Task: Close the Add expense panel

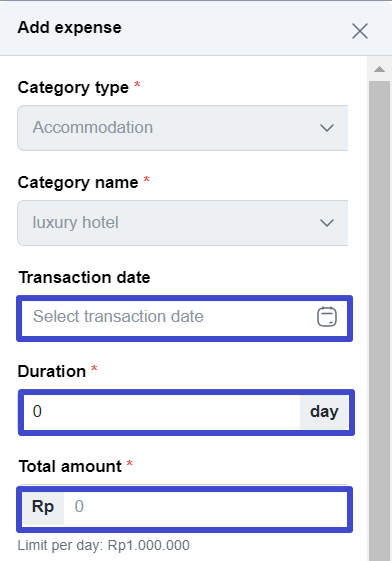Action: pos(360,31)
